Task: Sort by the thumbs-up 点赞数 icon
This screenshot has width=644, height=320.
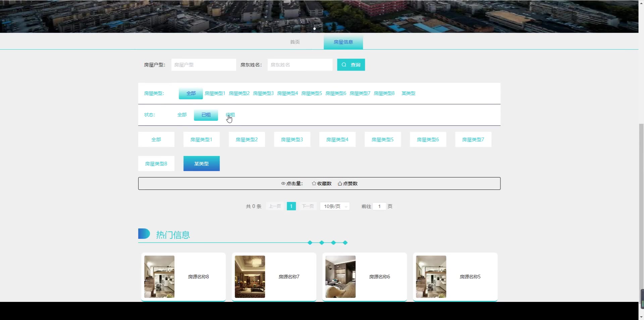Action: point(340,183)
